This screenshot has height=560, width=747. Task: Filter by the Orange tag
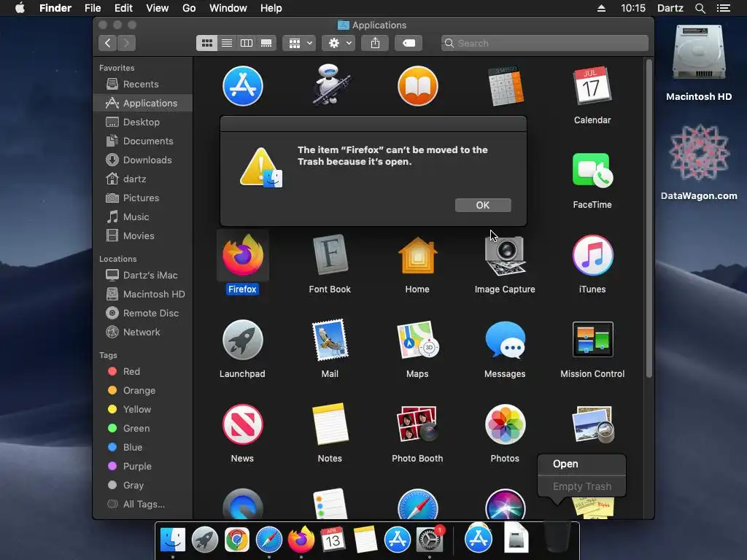[x=143, y=391]
